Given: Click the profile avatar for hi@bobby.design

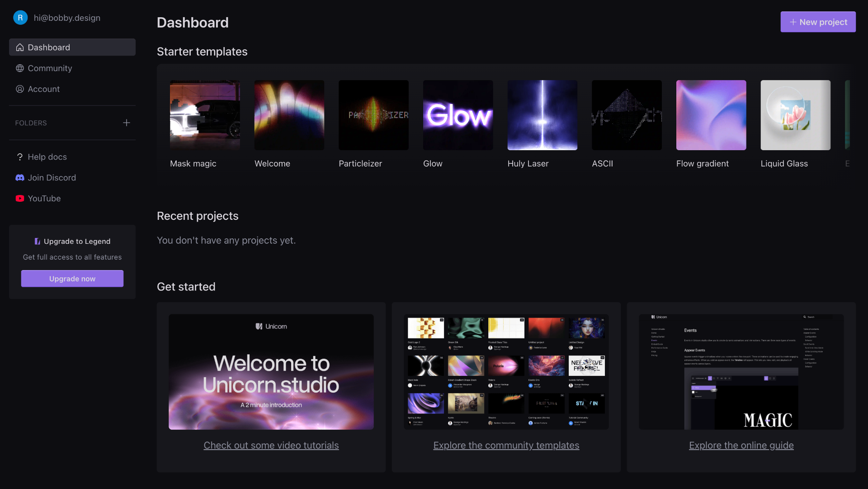Looking at the screenshot, I should (x=20, y=18).
